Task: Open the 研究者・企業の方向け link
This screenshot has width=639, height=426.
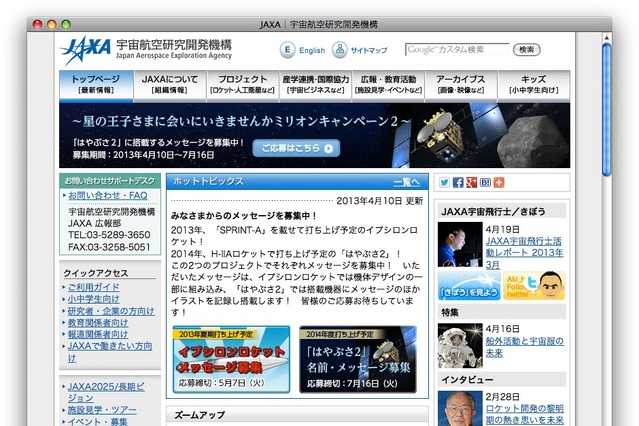Action: pyautogui.click(x=111, y=311)
